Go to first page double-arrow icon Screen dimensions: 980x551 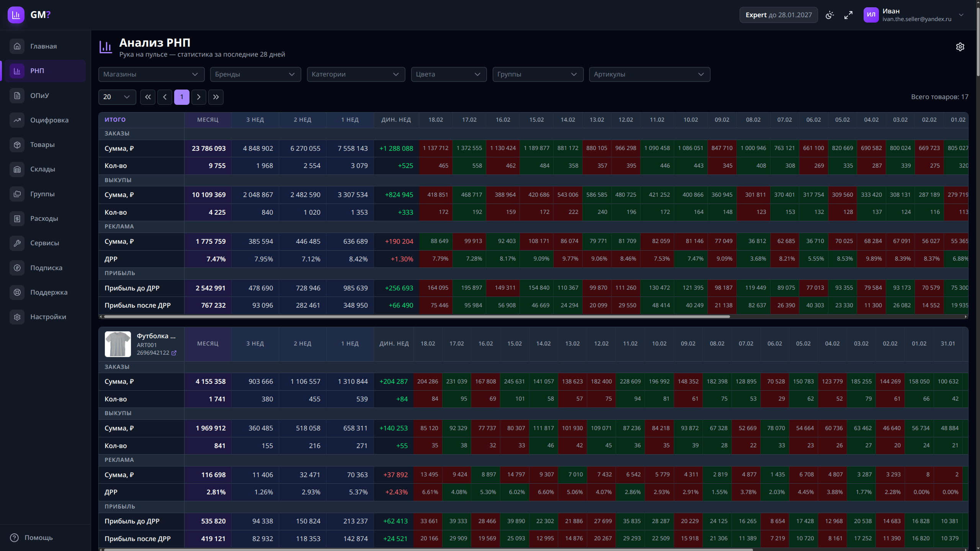click(148, 97)
